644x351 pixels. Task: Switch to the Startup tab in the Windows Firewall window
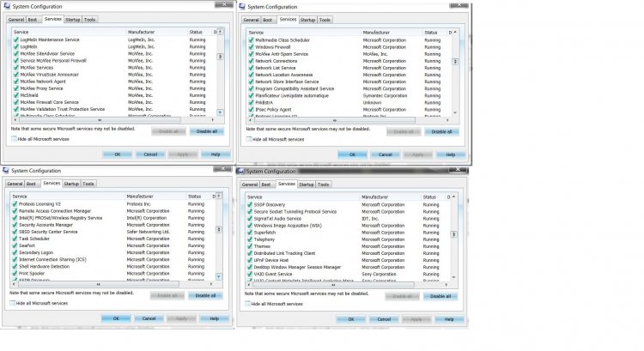point(307,20)
